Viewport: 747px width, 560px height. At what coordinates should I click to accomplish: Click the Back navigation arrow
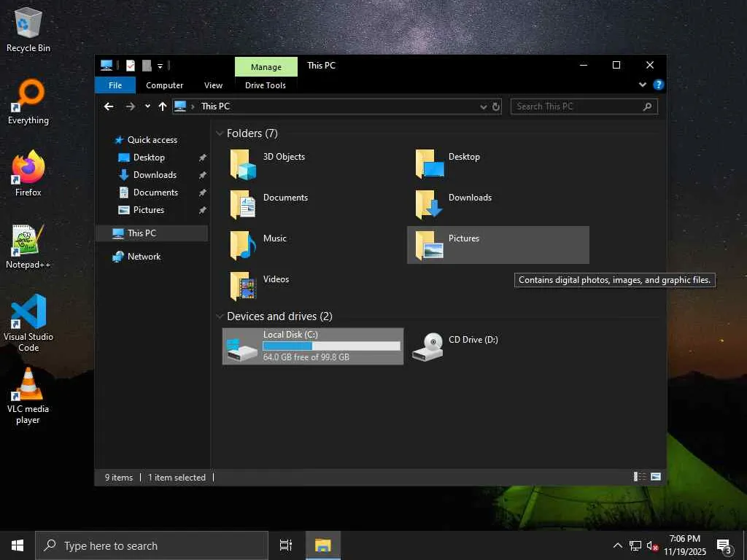coord(109,106)
